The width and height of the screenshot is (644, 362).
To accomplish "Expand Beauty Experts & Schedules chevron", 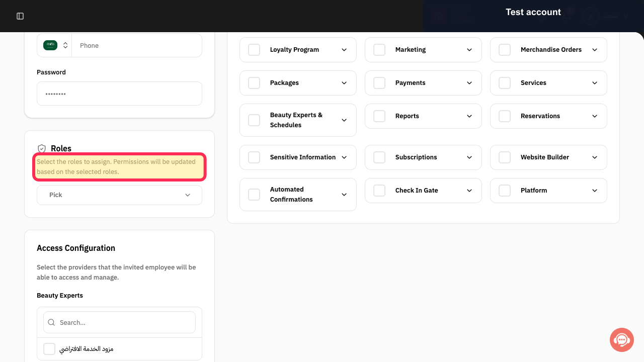I will point(344,120).
